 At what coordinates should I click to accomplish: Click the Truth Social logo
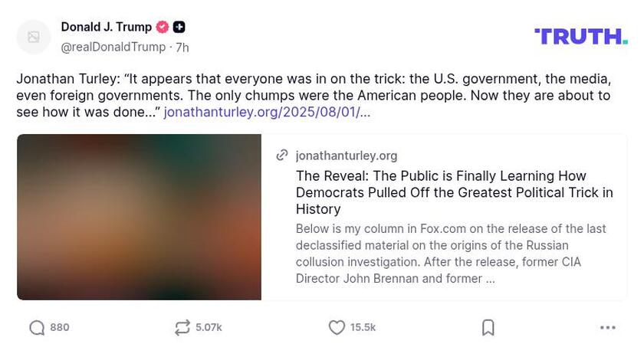pyautogui.click(x=580, y=36)
